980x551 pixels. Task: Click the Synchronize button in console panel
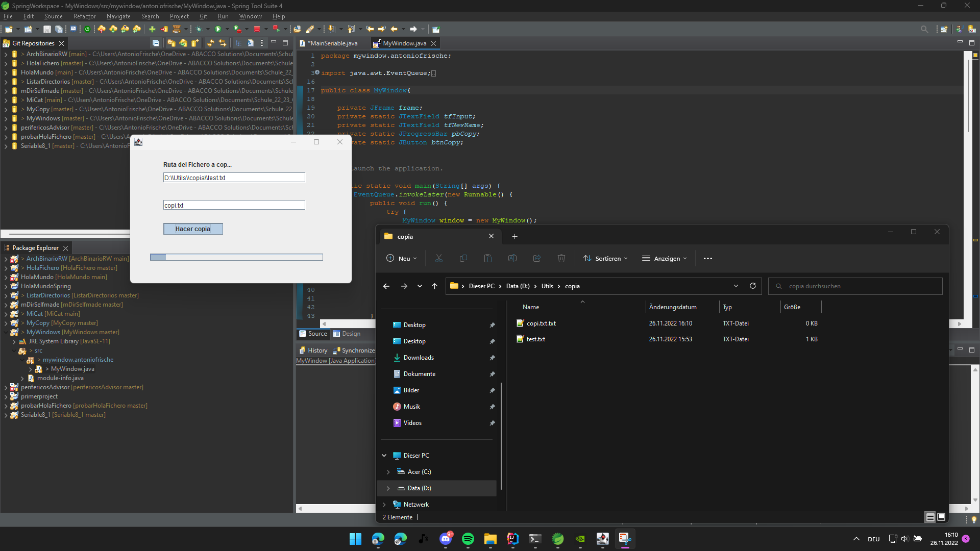point(357,350)
